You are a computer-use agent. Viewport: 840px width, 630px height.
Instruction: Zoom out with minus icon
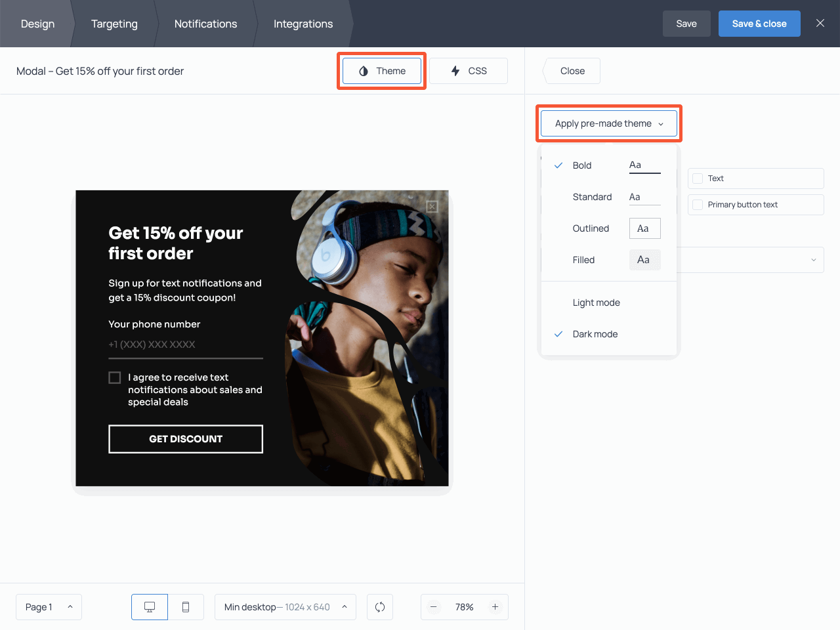point(434,607)
